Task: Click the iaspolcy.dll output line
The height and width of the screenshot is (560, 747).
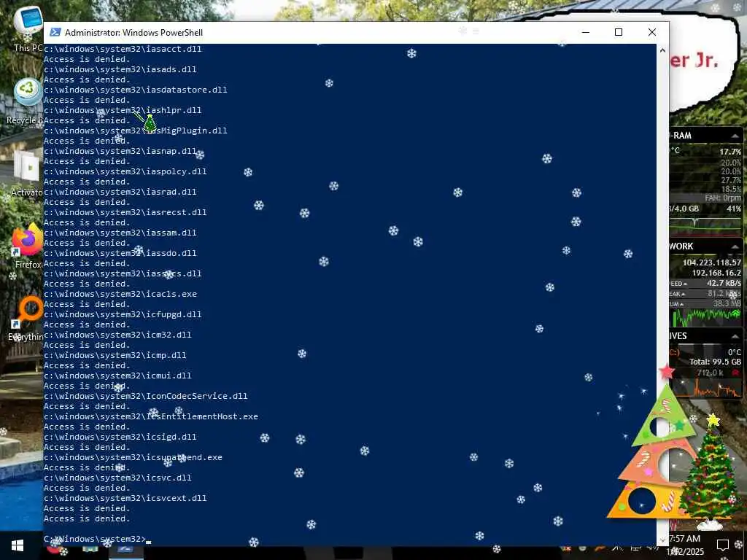Action: 125,171
